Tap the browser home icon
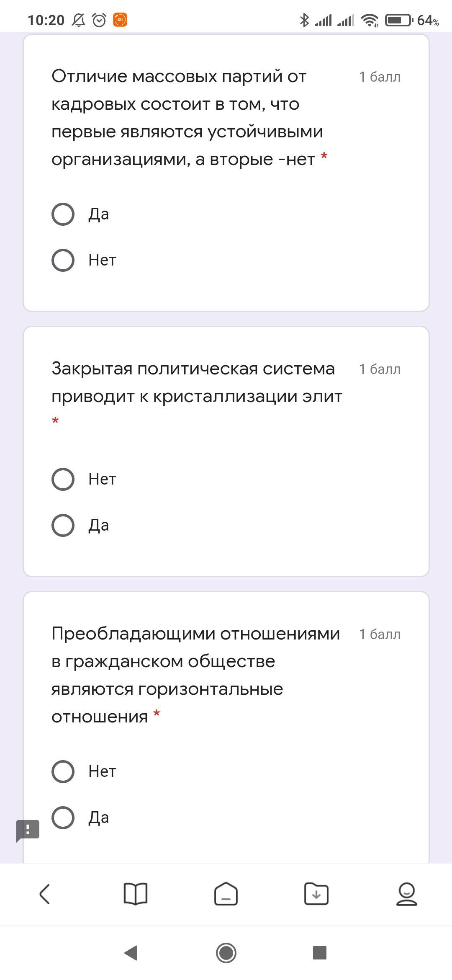This screenshot has width=452, height=980. 226,894
